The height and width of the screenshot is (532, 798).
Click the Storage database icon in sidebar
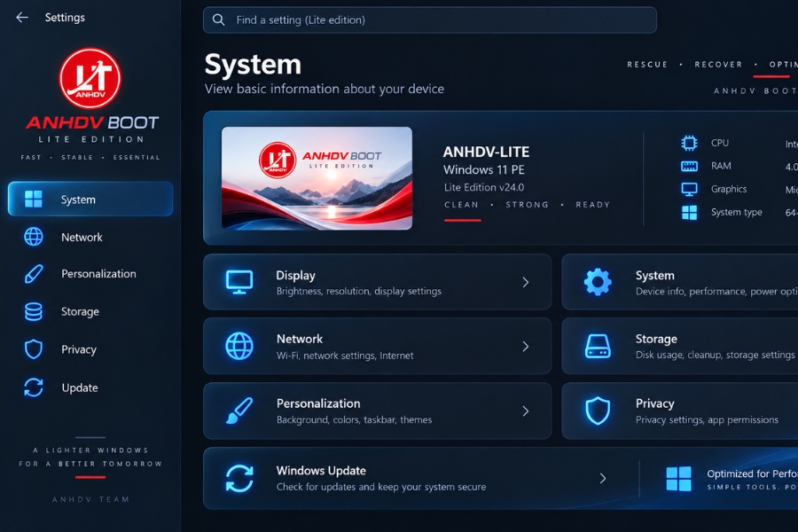[34, 311]
